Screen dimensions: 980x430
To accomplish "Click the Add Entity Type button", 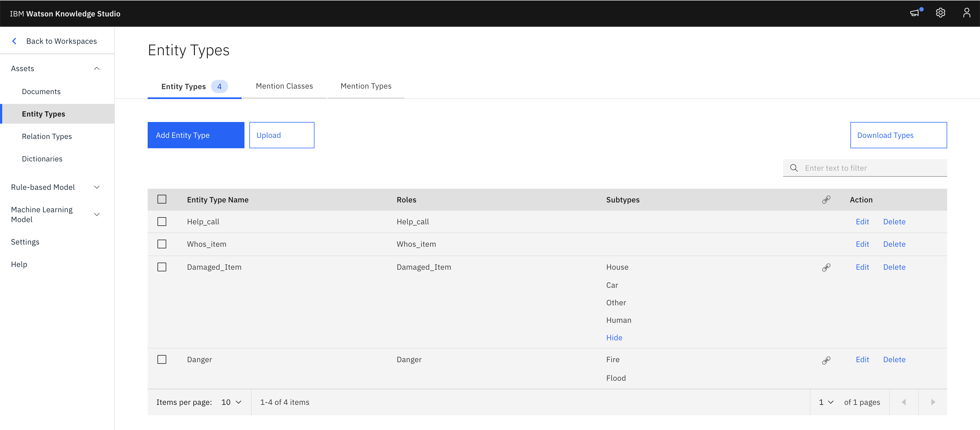I will [x=196, y=135].
